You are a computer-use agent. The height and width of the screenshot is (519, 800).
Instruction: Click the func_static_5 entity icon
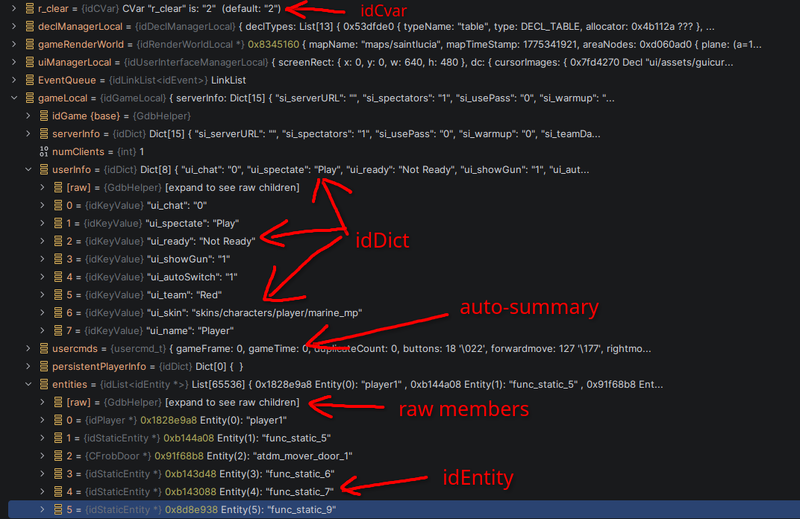(x=58, y=438)
